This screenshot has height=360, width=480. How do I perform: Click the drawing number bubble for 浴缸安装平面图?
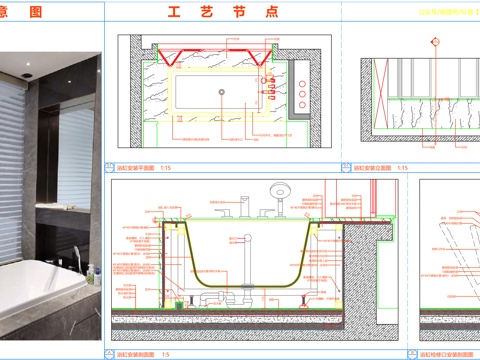(x=110, y=167)
